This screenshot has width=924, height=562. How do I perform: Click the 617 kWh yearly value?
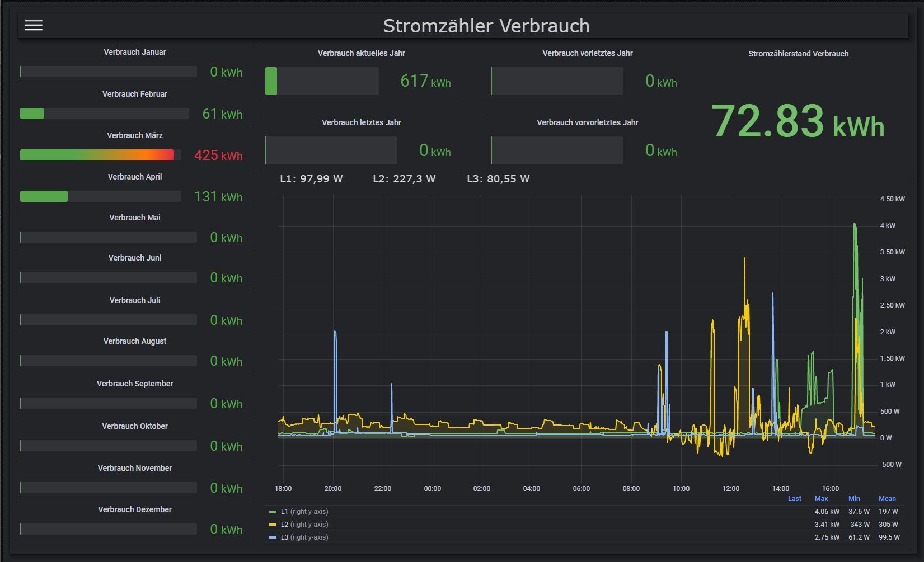(426, 82)
